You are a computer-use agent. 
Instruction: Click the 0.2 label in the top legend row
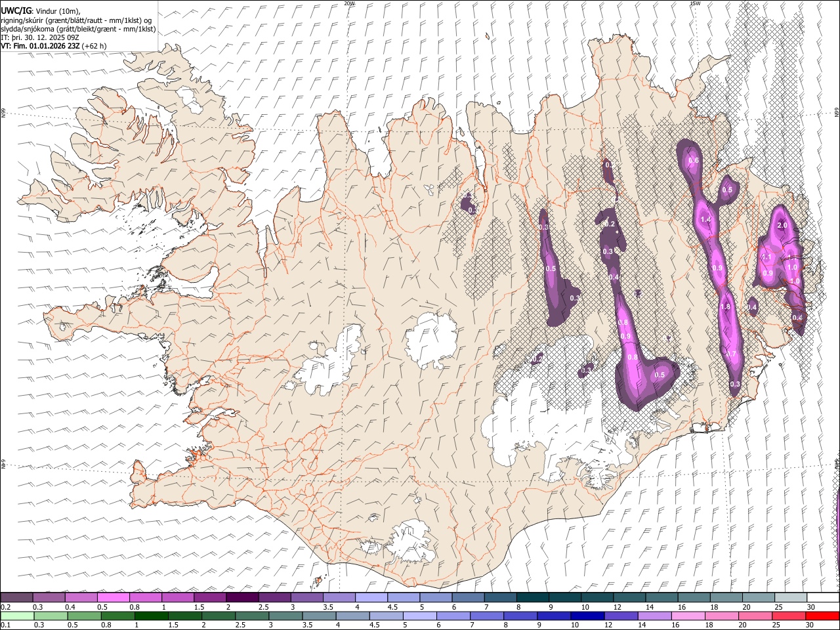5,606
